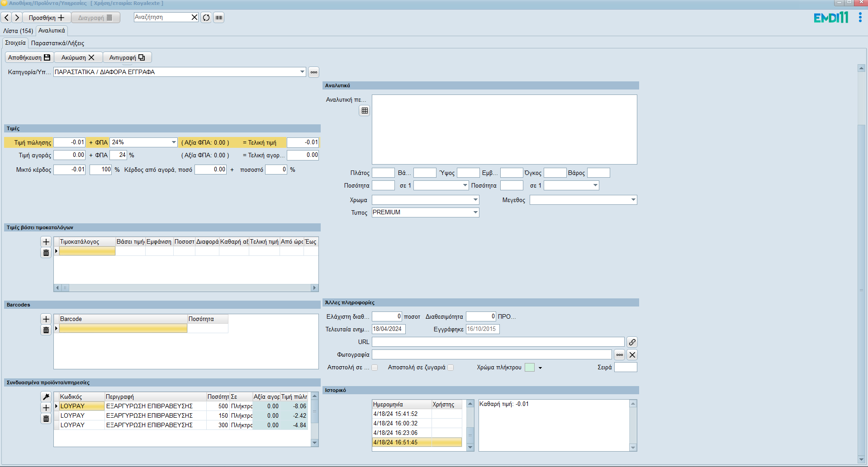Click the key color green swatch
Image resolution: width=868 pixels, height=467 pixels.
[530, 368]
